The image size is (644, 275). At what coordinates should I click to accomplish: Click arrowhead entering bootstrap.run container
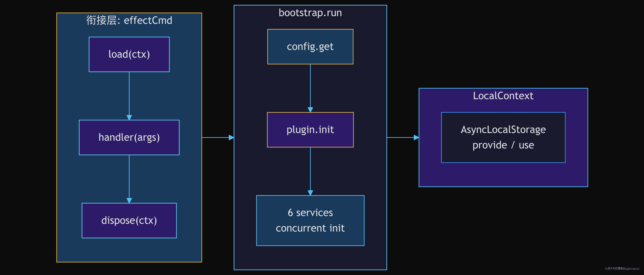click(232, 137)
